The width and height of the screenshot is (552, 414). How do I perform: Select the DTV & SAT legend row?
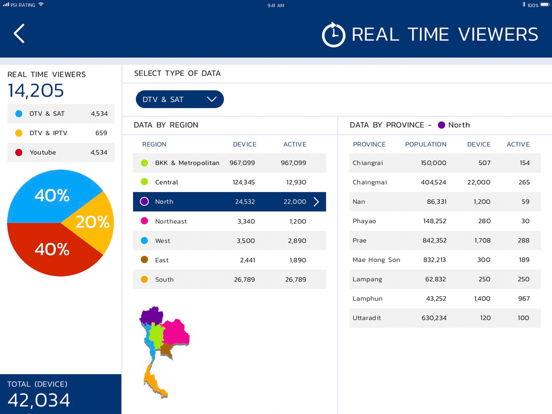tap(61, 113)
